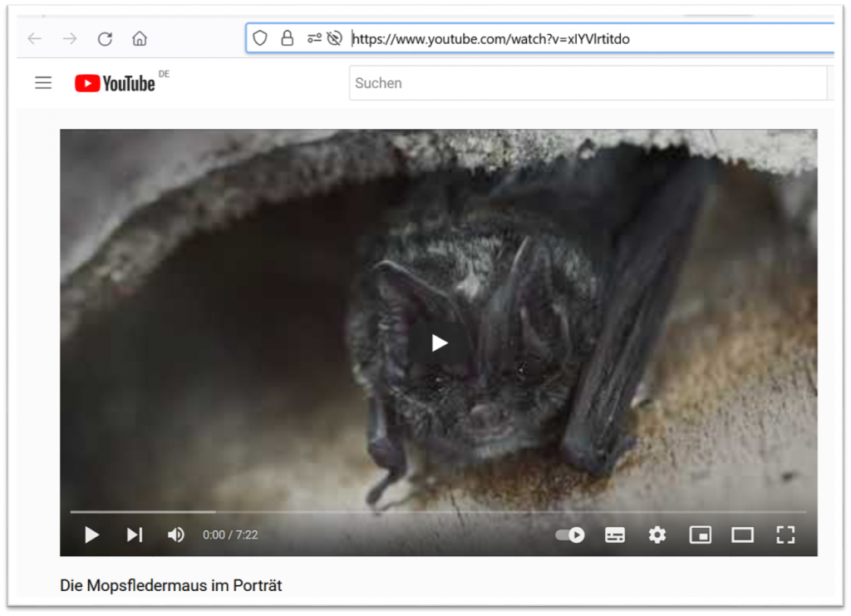Click the crossed-out autoplay blocked icon
Screen dimensions: 851x616
(x=335, y=38)
